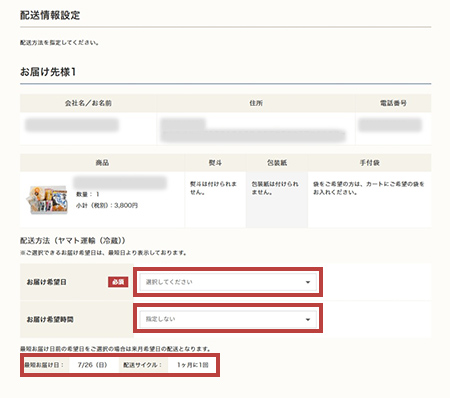Viewport: 450px width, 398px height.
Task: Click the product thumbnail image
Action: (x=48, y=199)
